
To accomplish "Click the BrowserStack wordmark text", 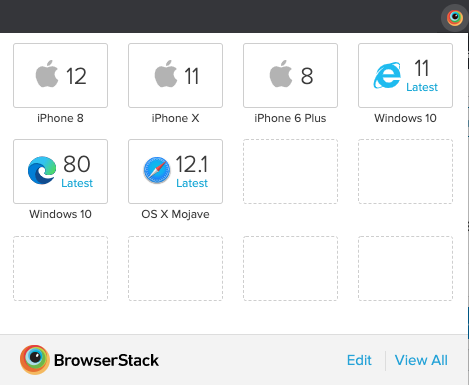I will pos(106,360).
